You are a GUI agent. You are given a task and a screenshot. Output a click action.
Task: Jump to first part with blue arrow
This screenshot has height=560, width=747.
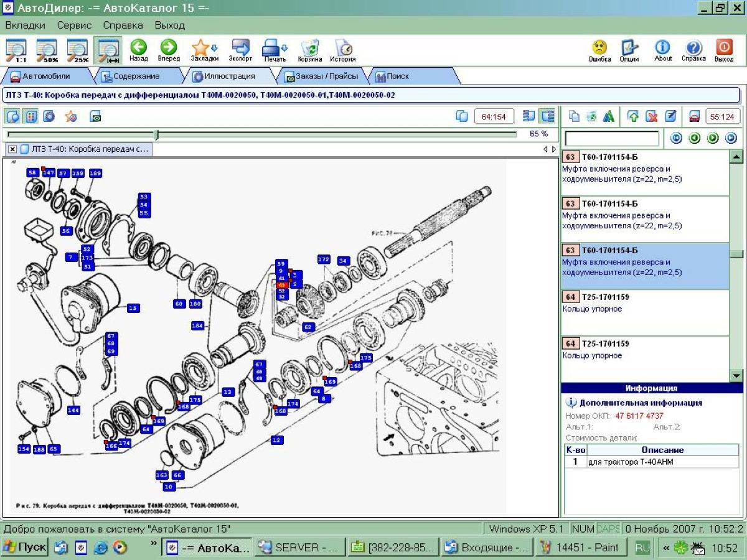pos(676,138)
